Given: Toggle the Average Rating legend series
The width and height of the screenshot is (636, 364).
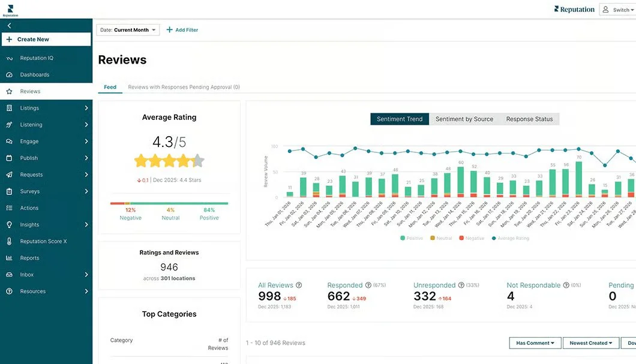Looking at the screenshot, I should (x=510, y=238).
